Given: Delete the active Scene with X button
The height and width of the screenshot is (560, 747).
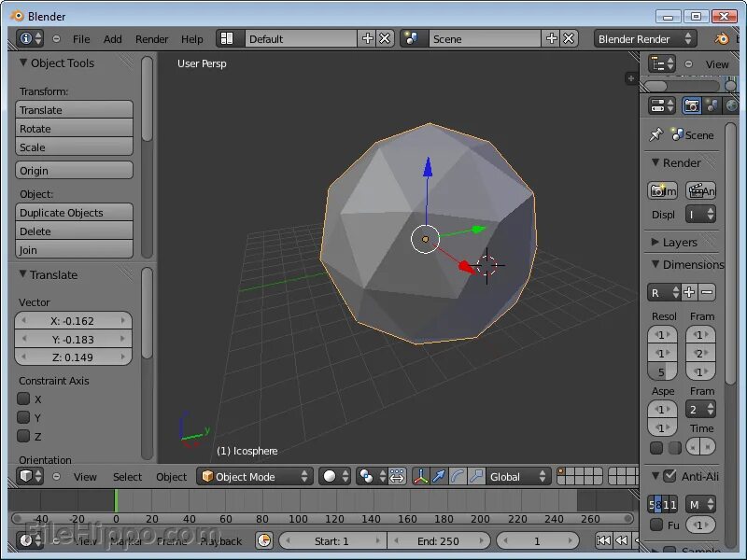Looking at the screenshot, I should tap(569, 38).
